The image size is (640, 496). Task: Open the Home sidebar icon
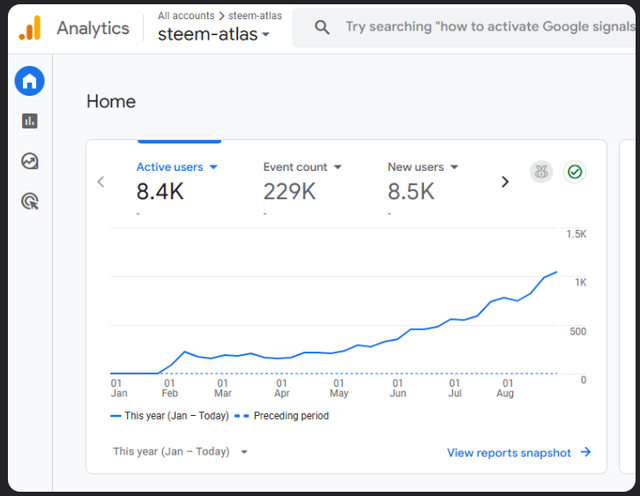click(x=29, y=81)
